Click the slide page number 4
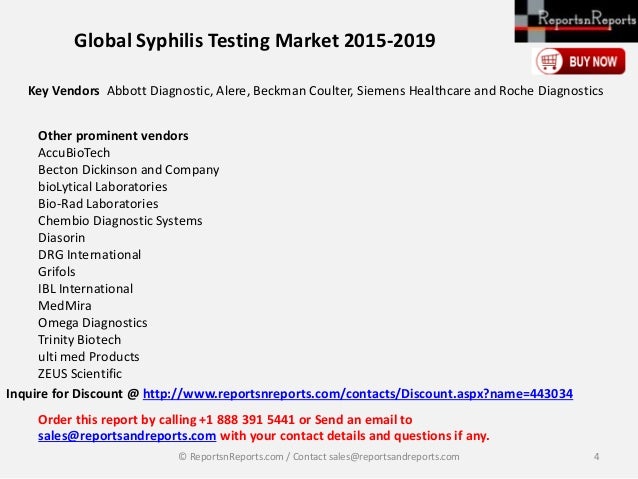The image size is (638, 479). click(596, 457)
